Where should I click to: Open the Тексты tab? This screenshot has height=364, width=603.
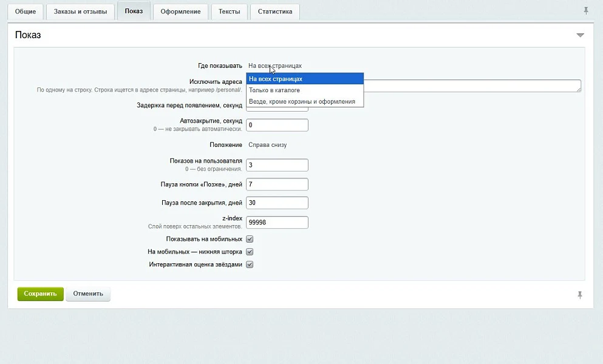click(x=229, y=12)
